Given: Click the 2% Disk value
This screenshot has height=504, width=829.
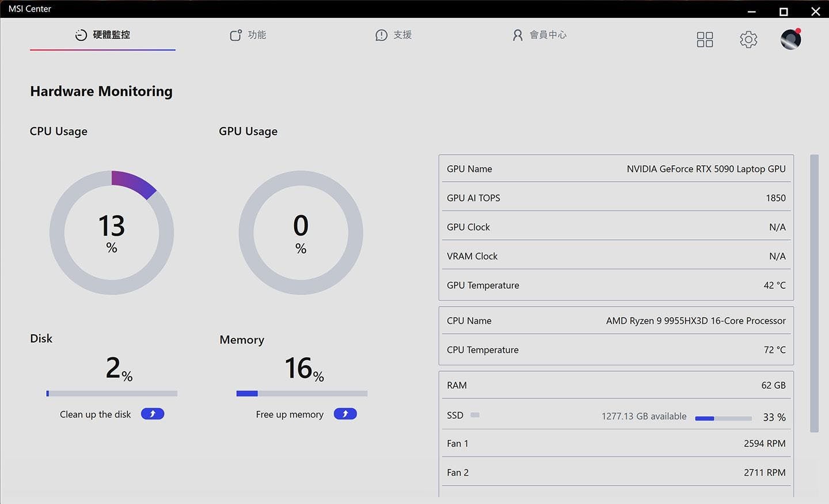Looking at the screenshot, I should click(119, 368).
